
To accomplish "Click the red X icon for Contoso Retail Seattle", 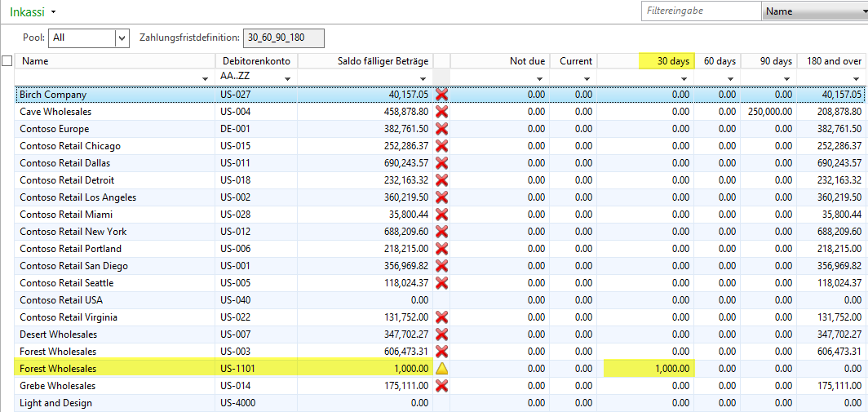I will (x=442, y=283).
